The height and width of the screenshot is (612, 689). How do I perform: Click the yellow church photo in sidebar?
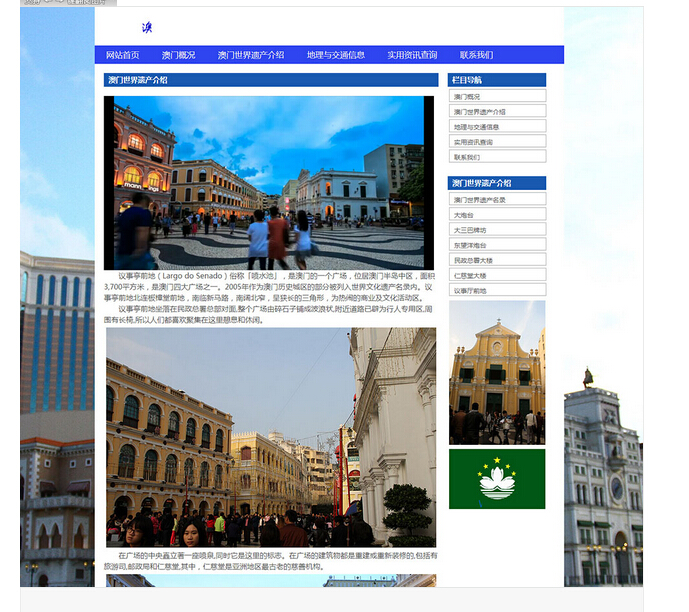pos(497,372)
